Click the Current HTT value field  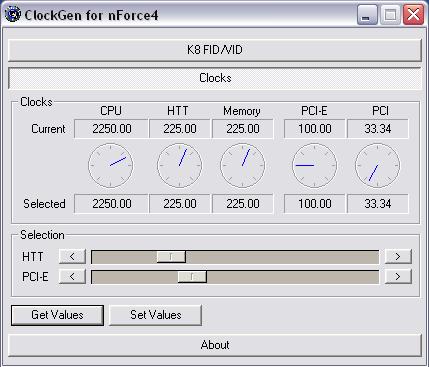click(x=180, y=129)
